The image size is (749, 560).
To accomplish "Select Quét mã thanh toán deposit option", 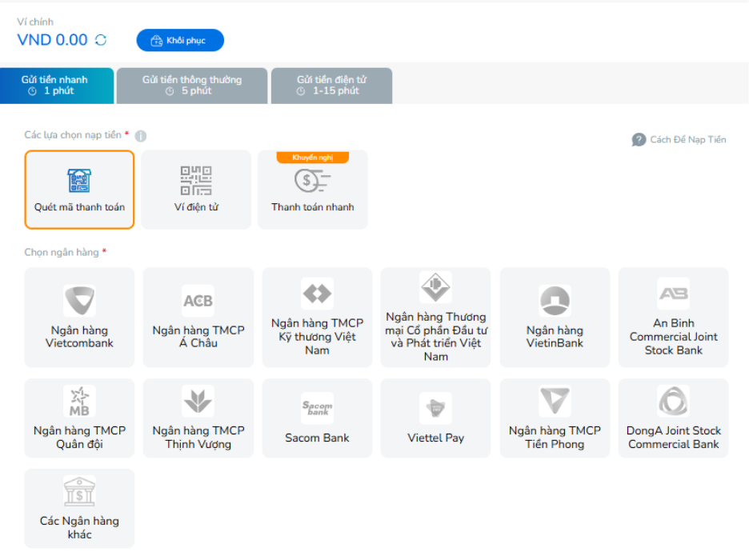I will click(79, 190).
